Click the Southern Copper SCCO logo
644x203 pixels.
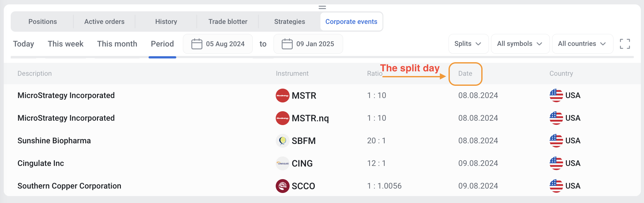tap(282, 186)
